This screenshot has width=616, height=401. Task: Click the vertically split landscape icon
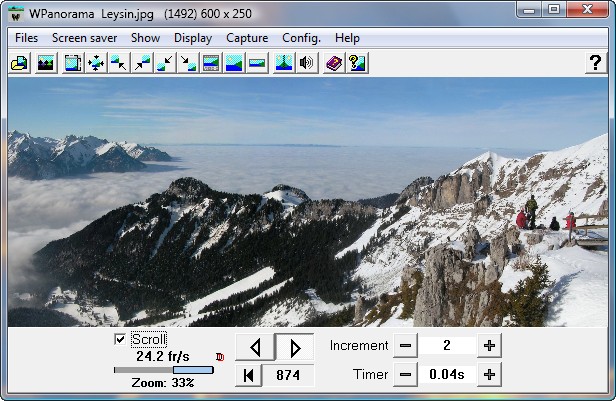pyautogui.click(x=284, y=63)
